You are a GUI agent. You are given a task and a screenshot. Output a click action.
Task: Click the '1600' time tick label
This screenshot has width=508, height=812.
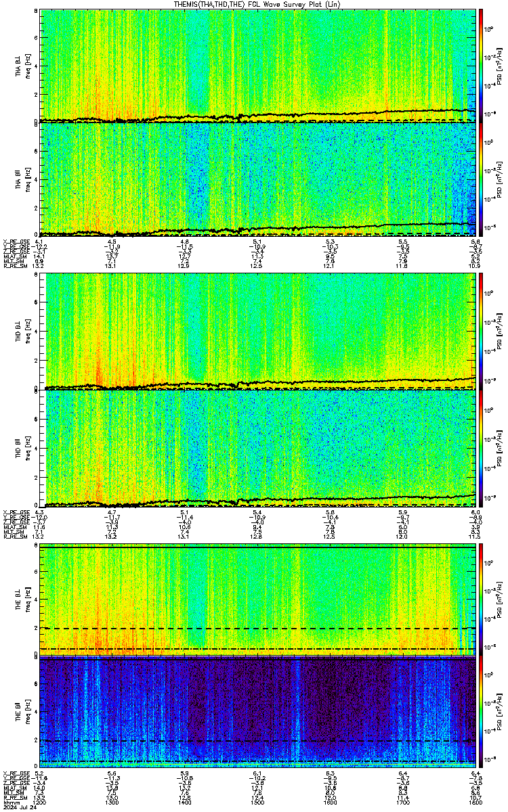tap(331, 803)
